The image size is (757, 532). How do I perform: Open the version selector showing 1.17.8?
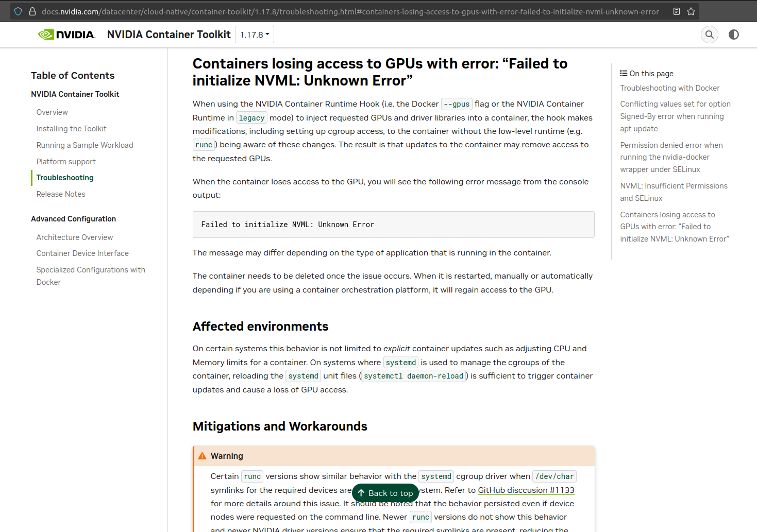254,34
